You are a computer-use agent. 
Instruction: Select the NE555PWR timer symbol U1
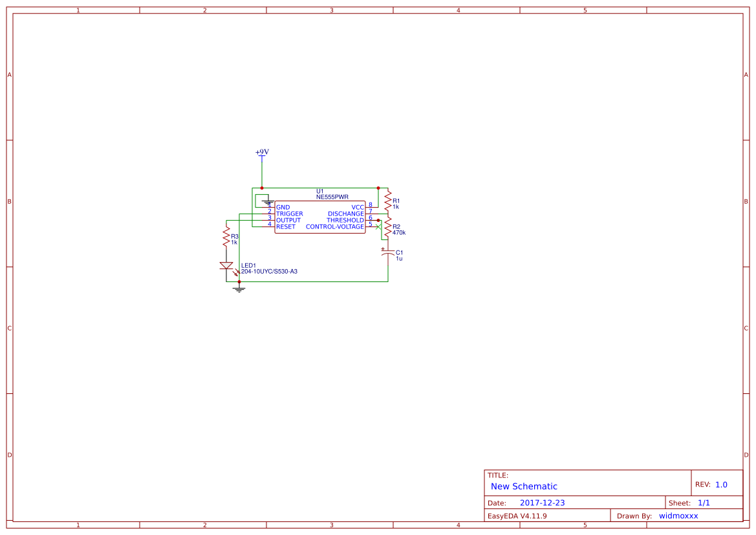point(320,217)
